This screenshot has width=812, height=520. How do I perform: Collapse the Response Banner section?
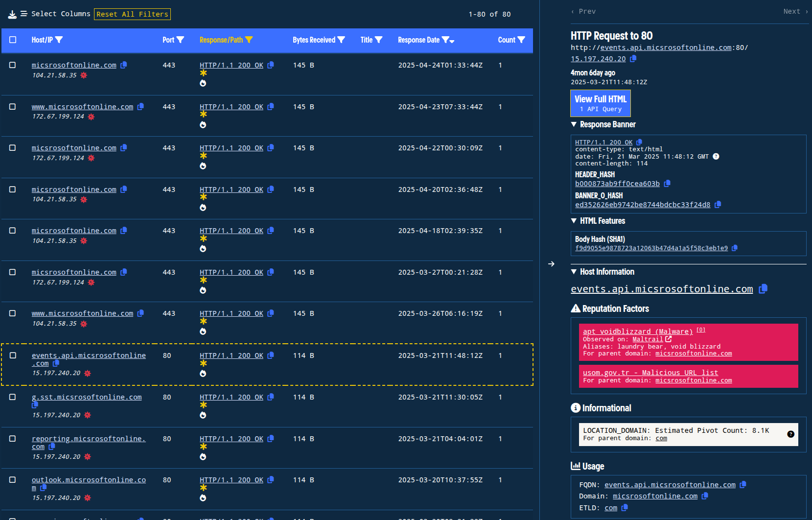coord(574,125)
